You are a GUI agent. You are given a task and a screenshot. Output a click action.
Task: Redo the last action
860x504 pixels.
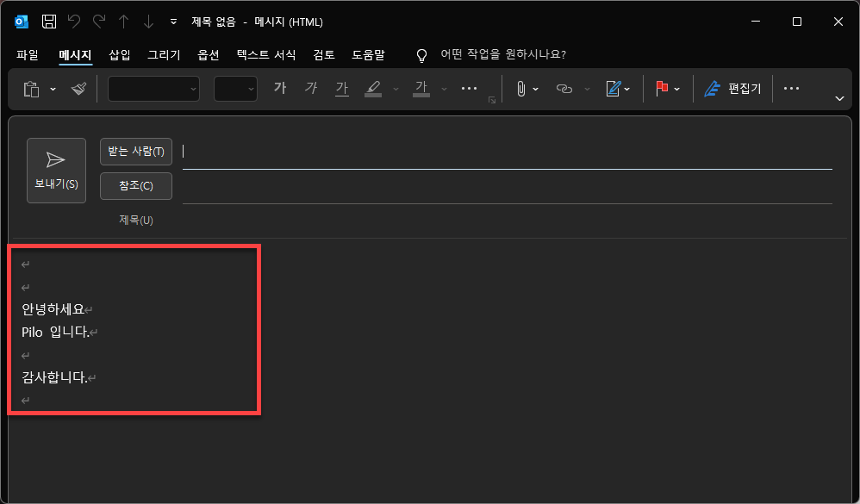pos(99,22)
